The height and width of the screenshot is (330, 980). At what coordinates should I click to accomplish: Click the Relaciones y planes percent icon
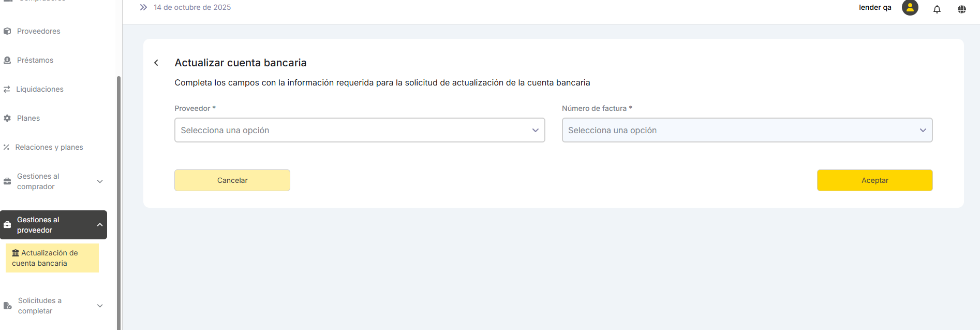(7, 147)
